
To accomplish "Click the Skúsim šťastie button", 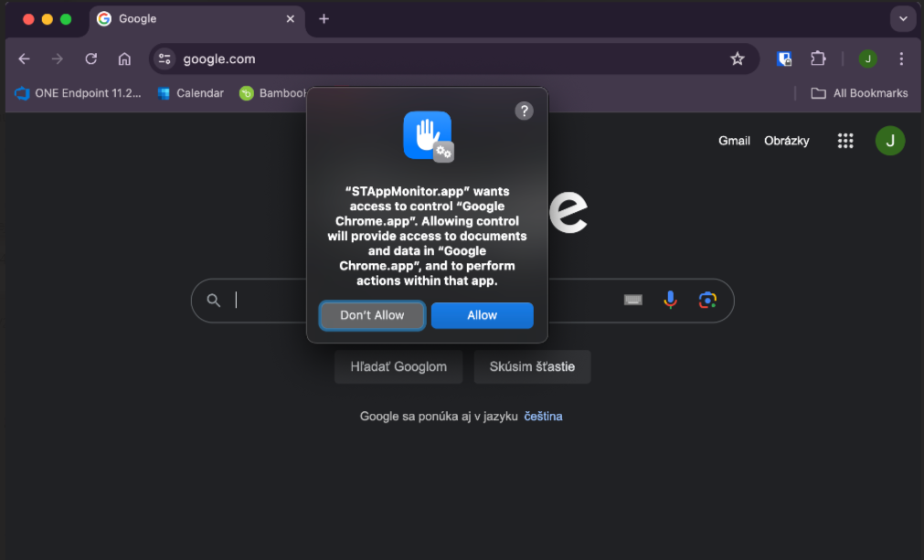I will (x=532, y=367).
